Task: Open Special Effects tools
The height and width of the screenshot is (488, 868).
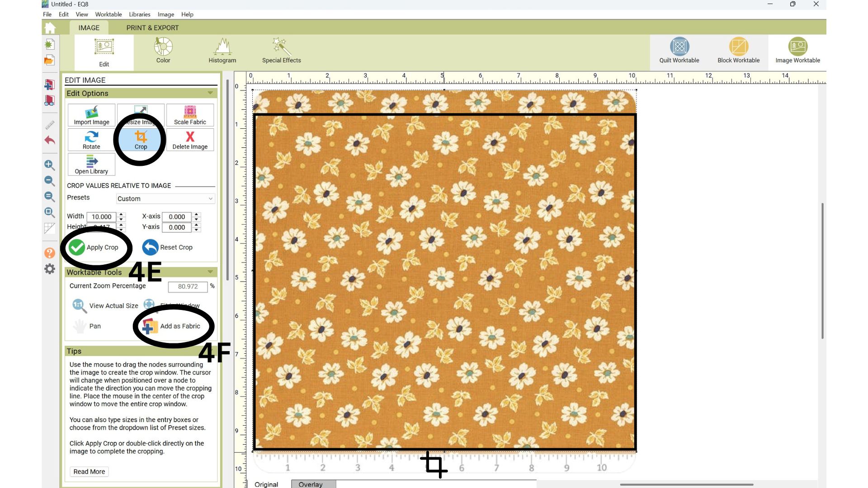Action: (281, 51)
